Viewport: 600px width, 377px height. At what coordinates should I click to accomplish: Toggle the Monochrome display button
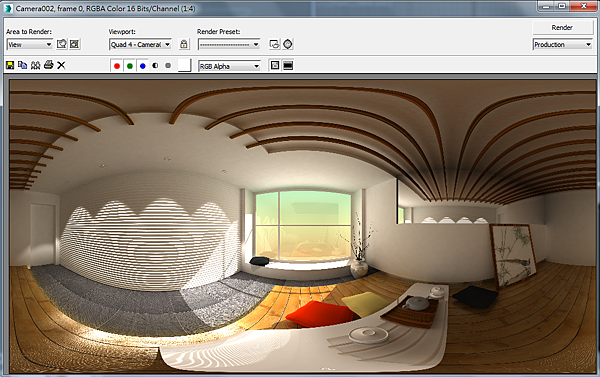tap(168, 65)
